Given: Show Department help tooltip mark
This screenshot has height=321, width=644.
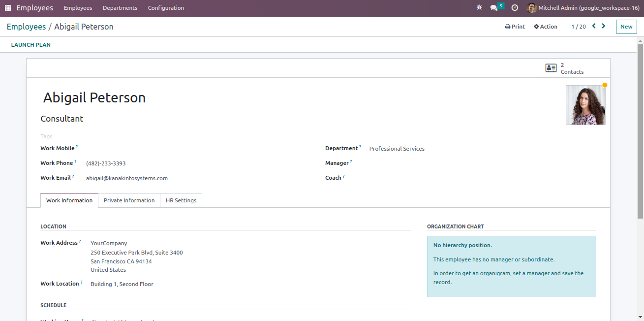Looking at the screenshot, I should (x=360, y=147).
